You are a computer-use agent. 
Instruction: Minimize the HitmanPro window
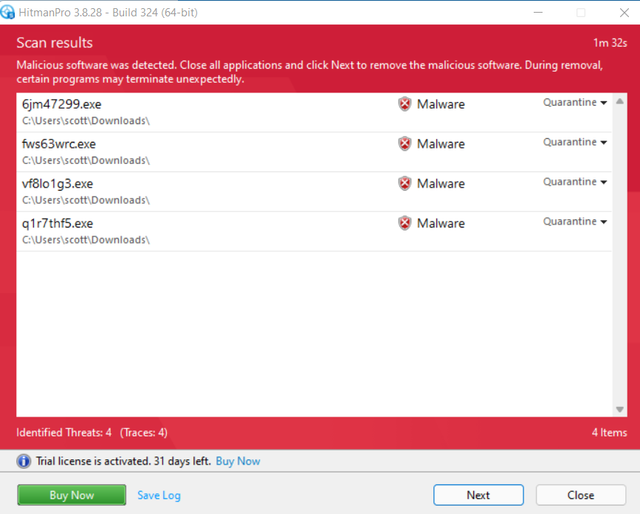[538, 12]
